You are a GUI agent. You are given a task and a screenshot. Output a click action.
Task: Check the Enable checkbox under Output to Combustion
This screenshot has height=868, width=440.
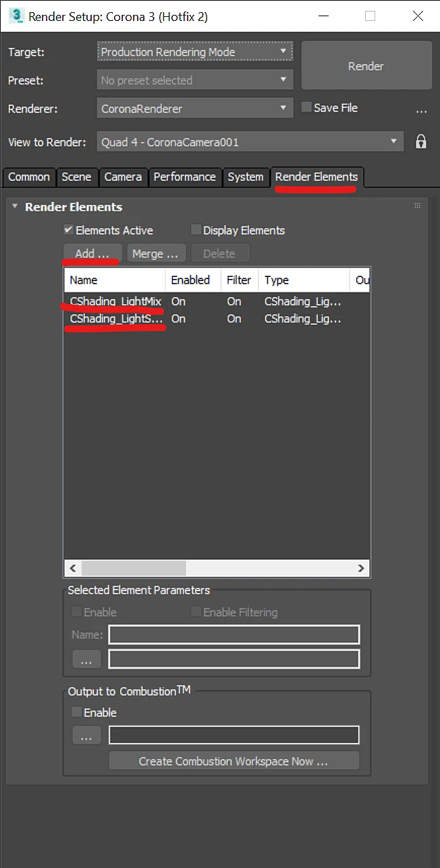coord(77,712)
